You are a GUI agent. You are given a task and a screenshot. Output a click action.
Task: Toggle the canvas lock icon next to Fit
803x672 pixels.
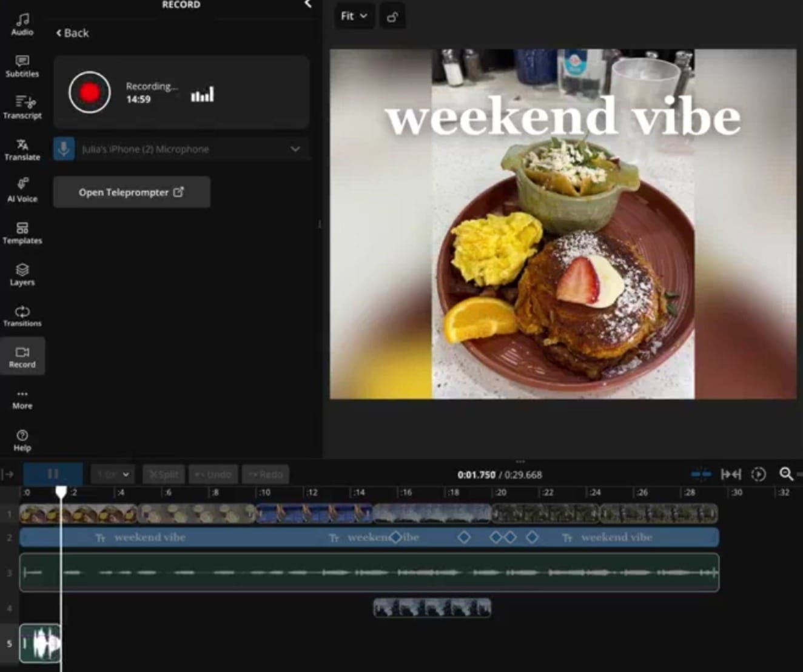coord(392,16)
